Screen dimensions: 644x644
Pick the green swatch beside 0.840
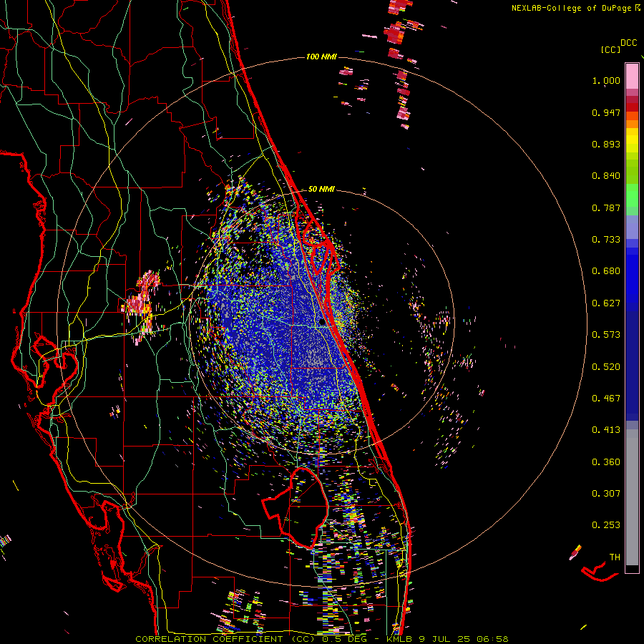pos(632,172)
